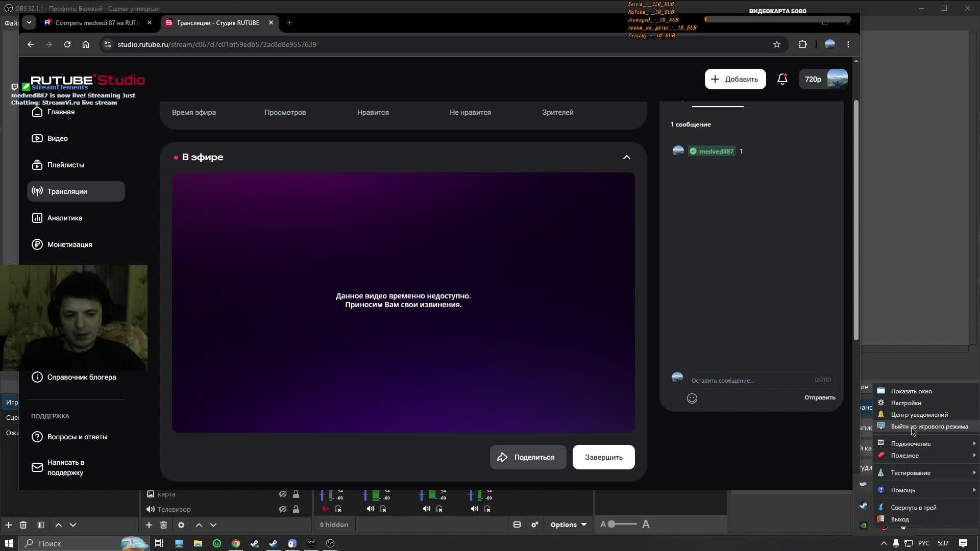
Task: Click the Добавить button
Action: [735, 79]
